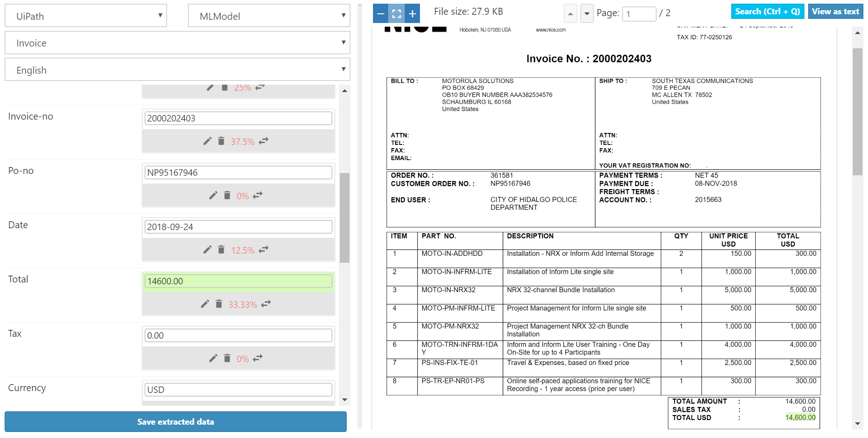Click Save extracted data button

tap(175, 421)
